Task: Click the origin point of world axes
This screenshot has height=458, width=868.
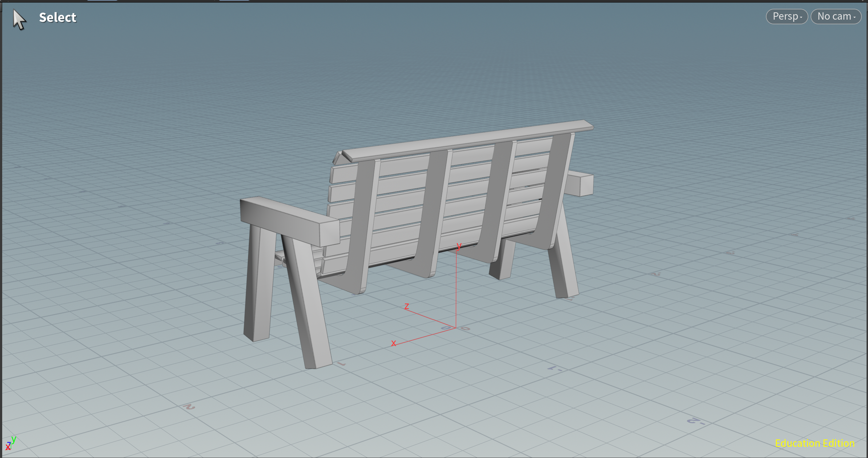Action: 456,328
